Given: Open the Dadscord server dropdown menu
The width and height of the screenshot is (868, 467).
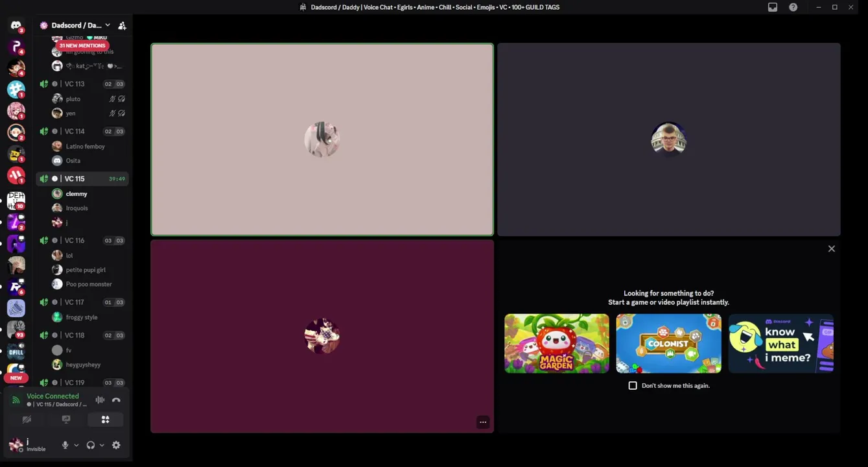Looking at the screenshot, I should [76, 25].
